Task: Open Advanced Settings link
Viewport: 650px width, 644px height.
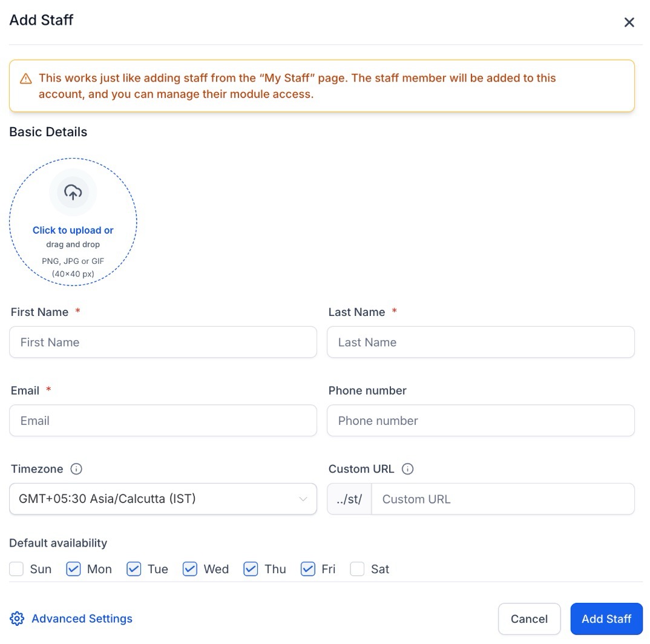Action: point(82,619)
